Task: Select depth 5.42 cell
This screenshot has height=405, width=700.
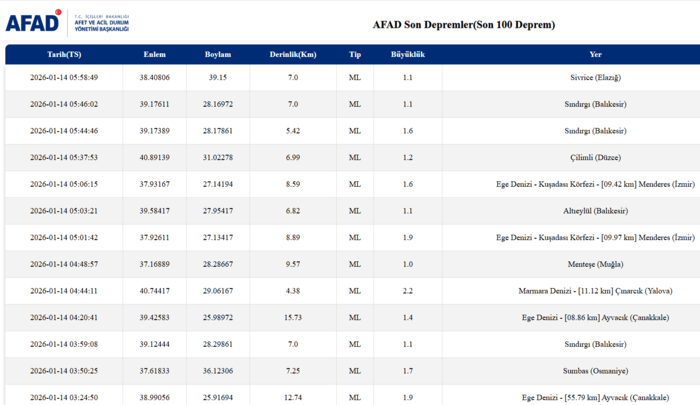Action: (293, 131)
